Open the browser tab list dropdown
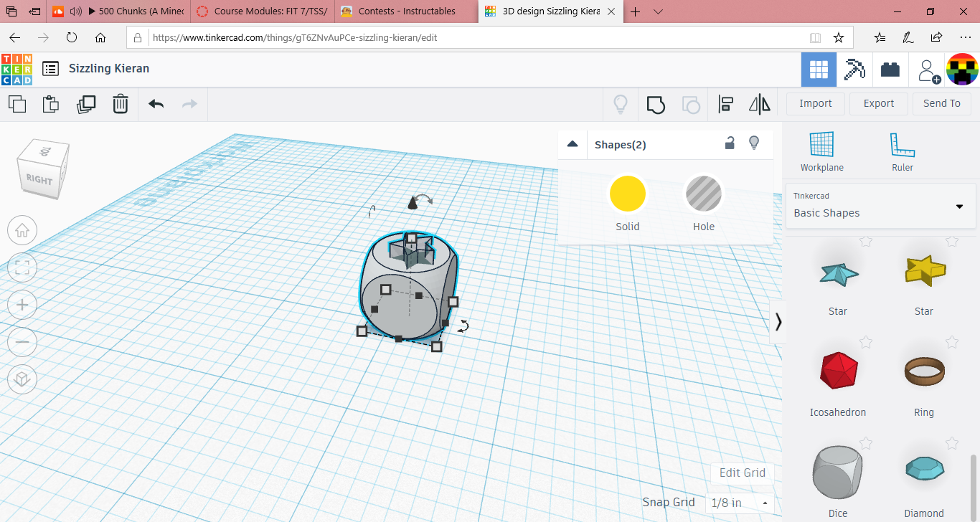This screenshot has height=522, width=980. tap(659, 11)
